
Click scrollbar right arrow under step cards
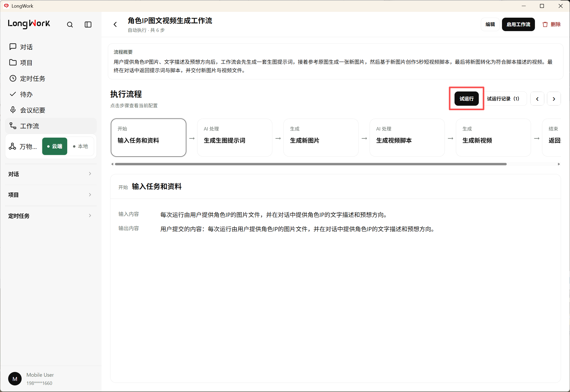point(559,164)
